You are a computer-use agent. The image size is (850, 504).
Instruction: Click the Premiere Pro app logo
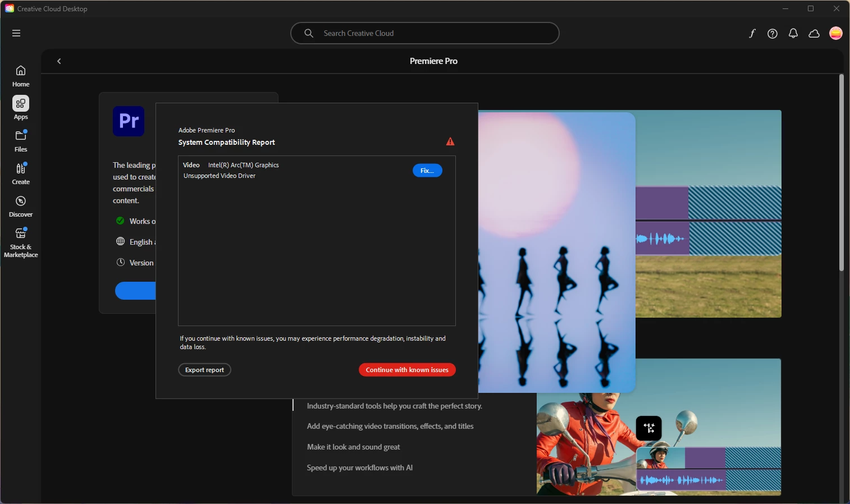point(129,121)
